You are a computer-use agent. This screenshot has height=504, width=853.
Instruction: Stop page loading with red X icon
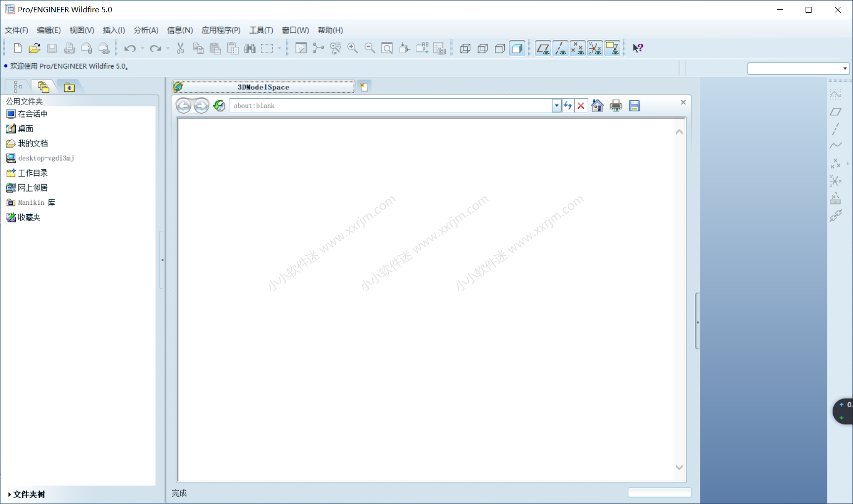(581, 106)
